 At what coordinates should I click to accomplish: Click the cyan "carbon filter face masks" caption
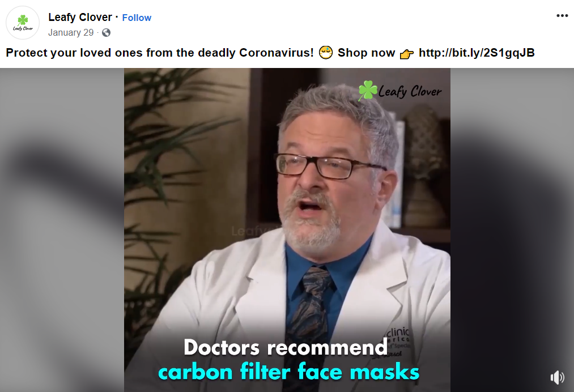pos(288,372)
